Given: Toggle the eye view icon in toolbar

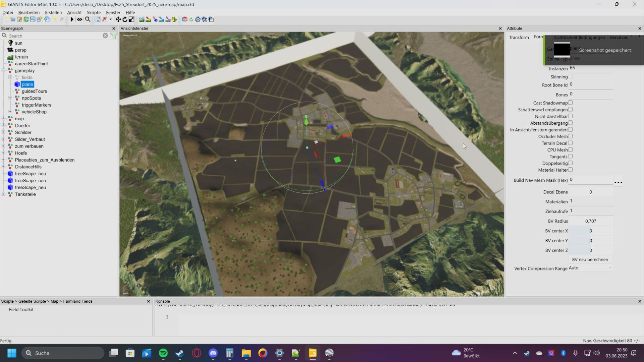Looking at the screenshot, I should (x=79, y=19).
